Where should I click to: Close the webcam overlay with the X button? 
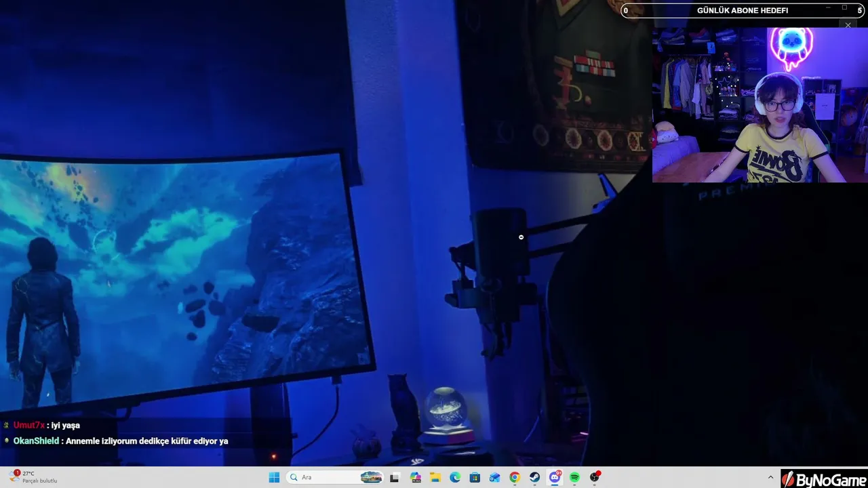point(848,25)
